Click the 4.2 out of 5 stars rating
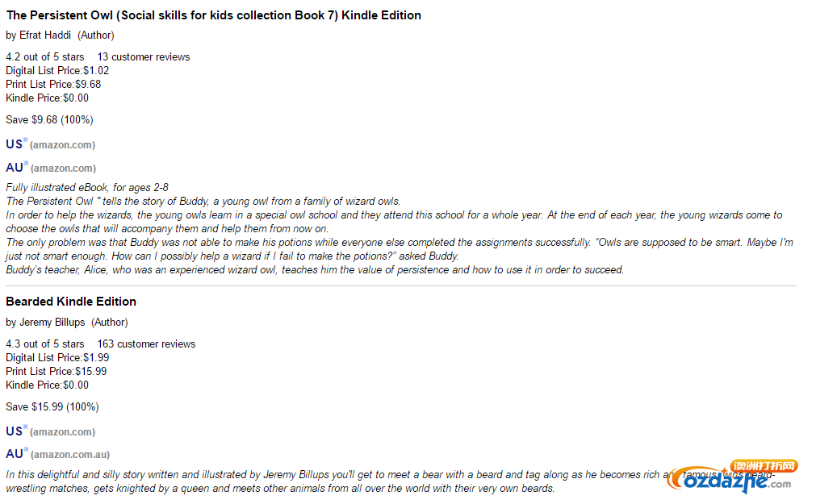This screenshot has height=504, width=816. tap(44, 57)
